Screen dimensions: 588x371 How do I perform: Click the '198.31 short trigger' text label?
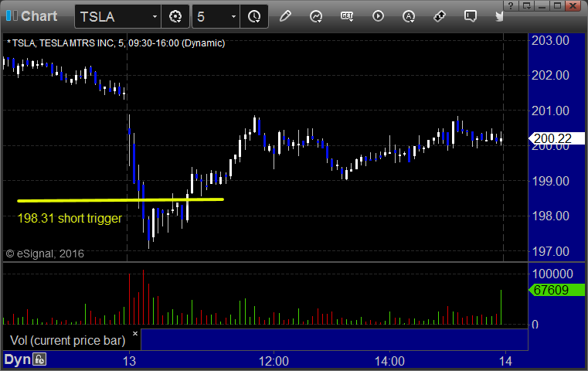pyautogui.click(x=70, y=218)
